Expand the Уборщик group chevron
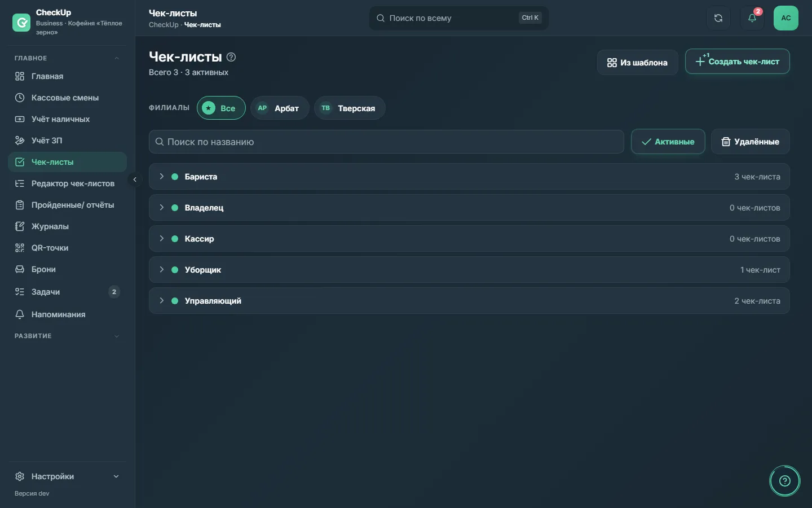 point(161,270)
